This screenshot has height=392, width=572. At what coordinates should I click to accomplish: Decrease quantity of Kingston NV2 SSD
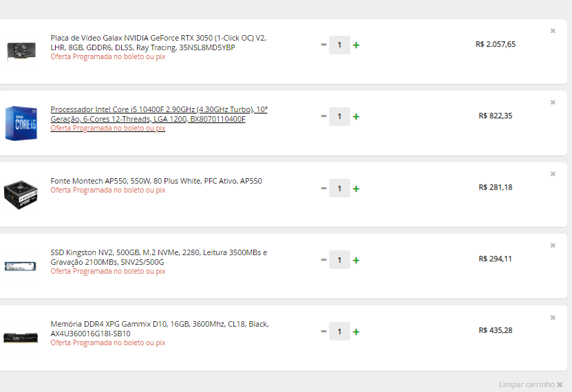pos(324,260)
